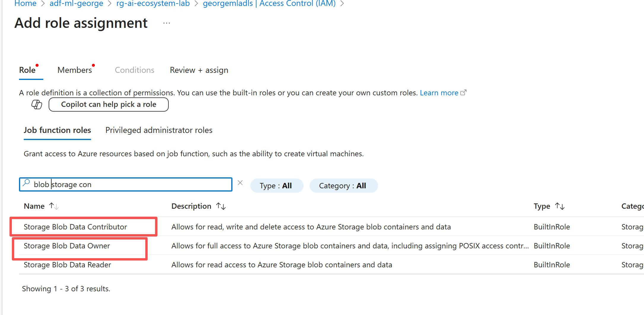Select the Storage Blob Data Contributor role
The width and height of the screenshot is (644, 315).
pos(75,227)
